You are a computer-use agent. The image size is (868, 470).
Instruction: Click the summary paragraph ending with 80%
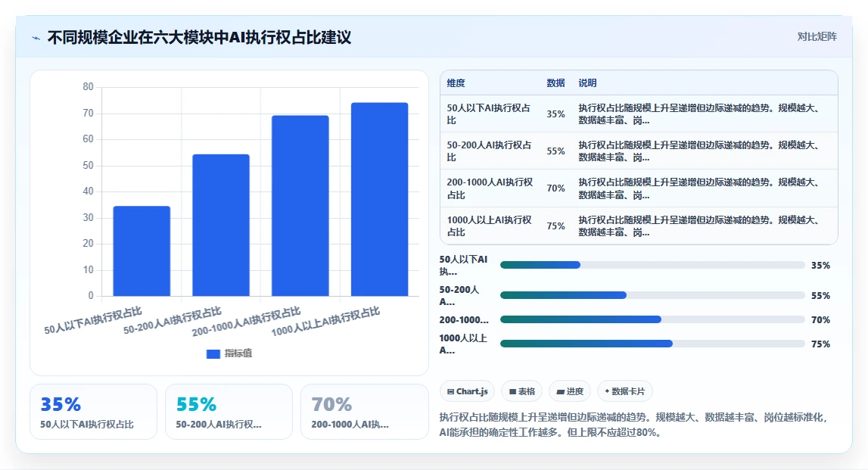pos(633,425)
